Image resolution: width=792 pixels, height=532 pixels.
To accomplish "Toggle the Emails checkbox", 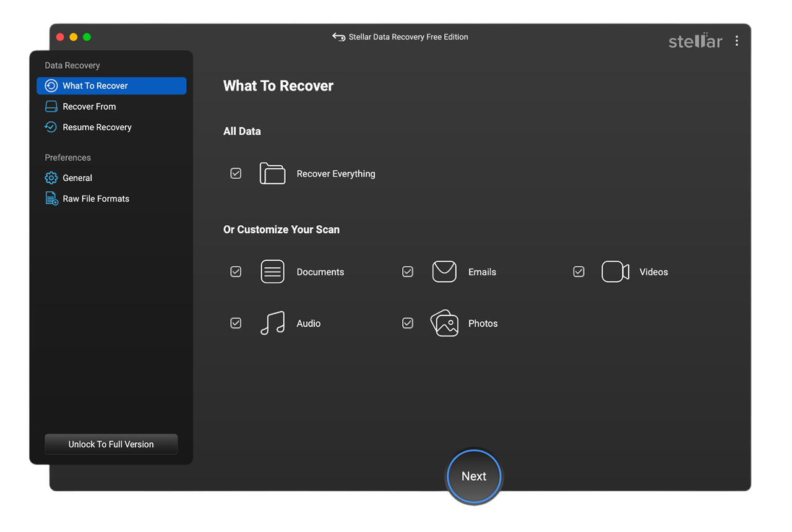I will tap(408, 272).
